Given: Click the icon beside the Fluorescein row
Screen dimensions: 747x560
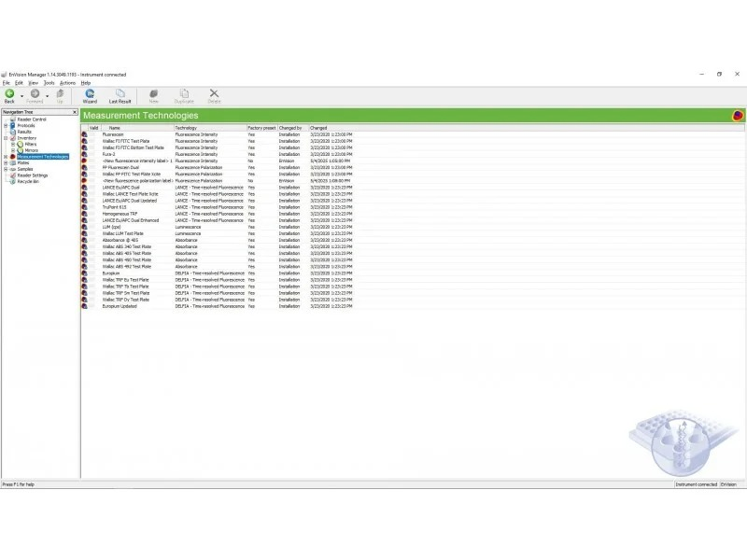Looking at the screenshot, I should (x=85, y=134).
